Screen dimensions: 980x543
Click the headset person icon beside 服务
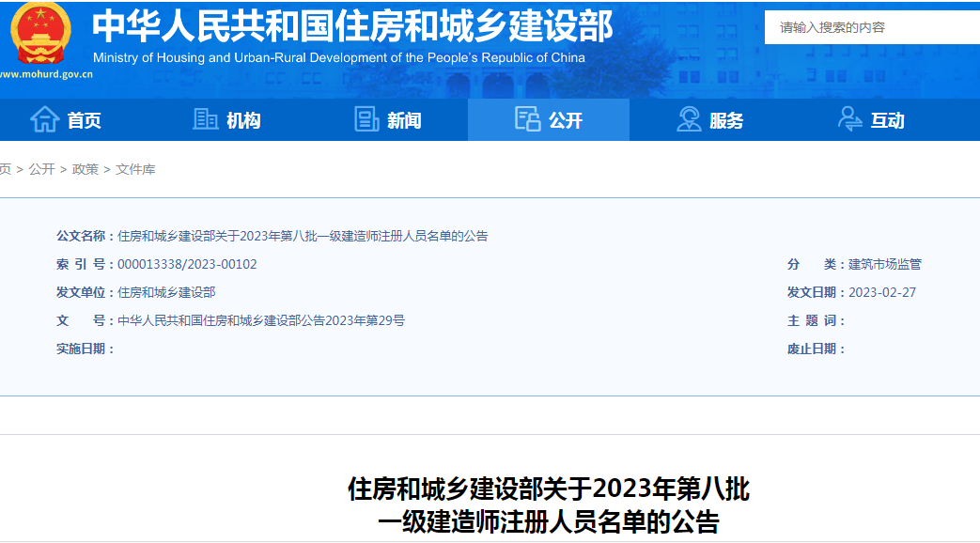689,118
